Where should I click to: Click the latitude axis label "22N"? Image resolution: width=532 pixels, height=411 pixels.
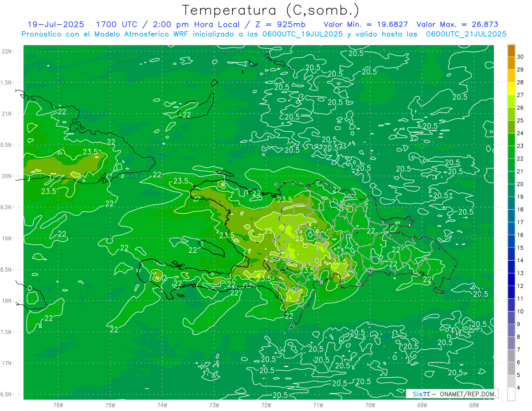(8, 51)
